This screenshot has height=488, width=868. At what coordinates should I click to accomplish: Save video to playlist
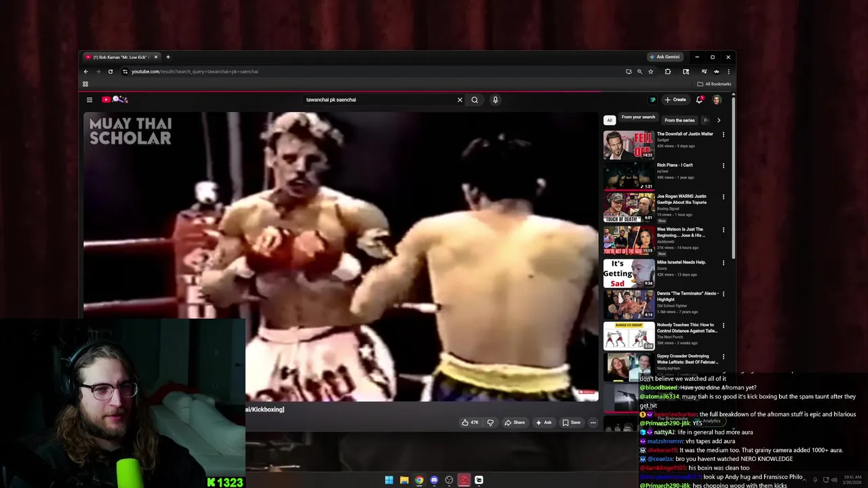point(571,422)
